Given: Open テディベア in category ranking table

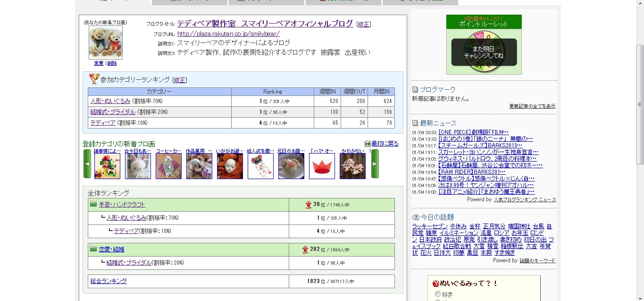Looking at the screenshot, I should tap(103, 123).
